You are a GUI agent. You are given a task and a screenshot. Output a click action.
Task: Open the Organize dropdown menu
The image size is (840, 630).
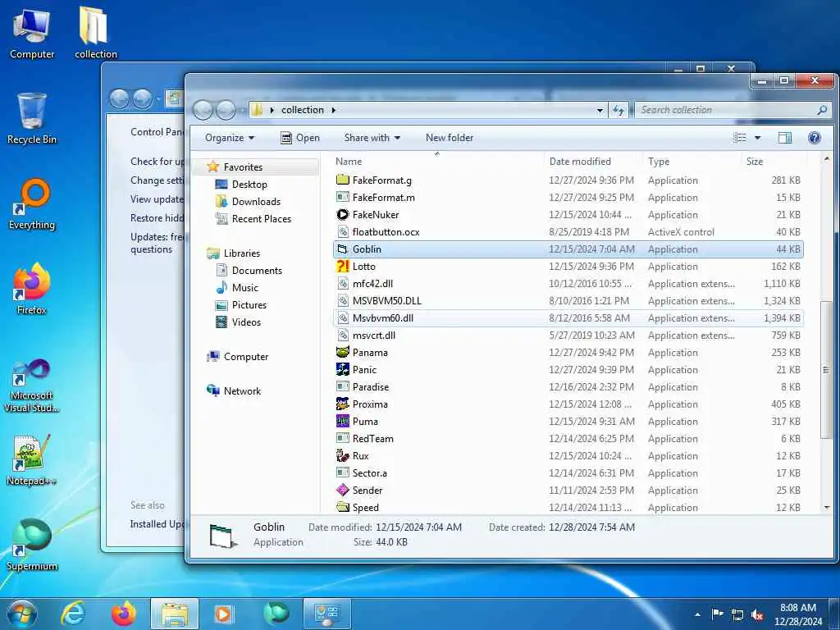[x=230, y=138]
